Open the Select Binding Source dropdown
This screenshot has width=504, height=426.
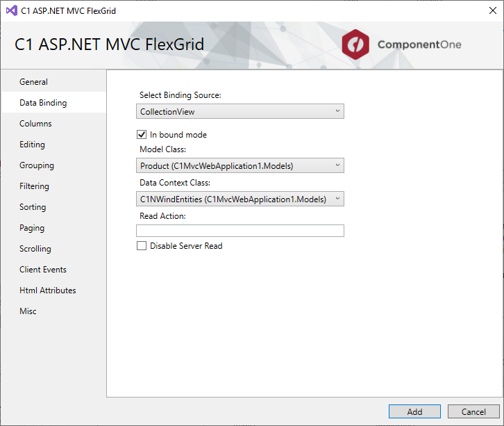click(x=240, y=111)
